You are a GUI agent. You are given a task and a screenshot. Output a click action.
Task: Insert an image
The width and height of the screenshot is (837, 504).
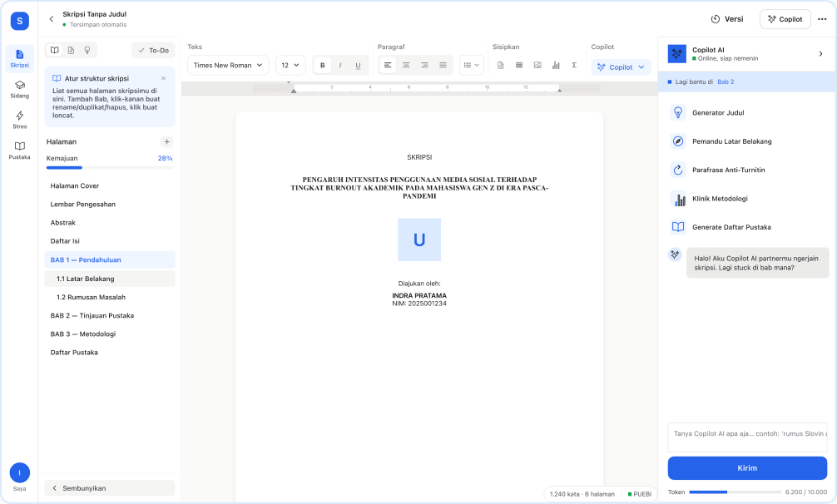point(537,65)
